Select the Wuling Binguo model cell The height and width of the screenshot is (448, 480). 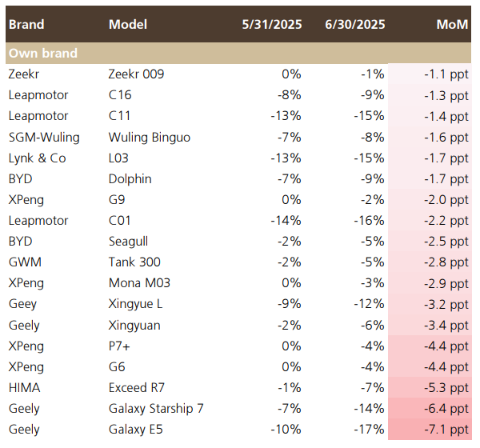click(x=149, y=137)
